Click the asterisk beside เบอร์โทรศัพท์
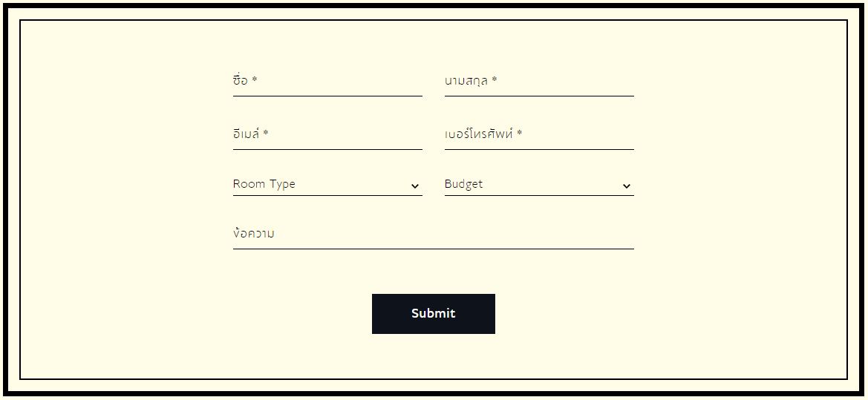The width and height of the screenshot is (868, 400). [x=520, y=134]
